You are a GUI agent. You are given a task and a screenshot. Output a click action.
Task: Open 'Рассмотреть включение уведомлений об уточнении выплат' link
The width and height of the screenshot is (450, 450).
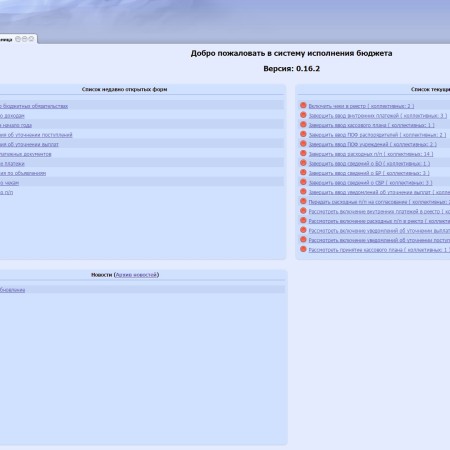(379, 231)
